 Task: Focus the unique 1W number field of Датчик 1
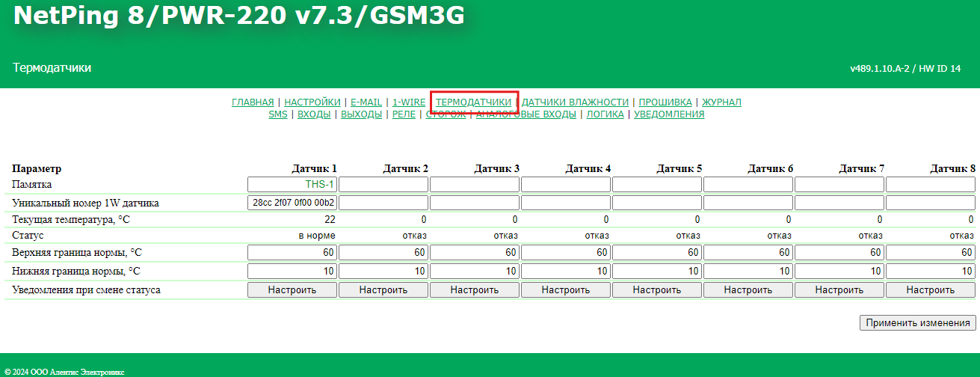pos(292,203)
